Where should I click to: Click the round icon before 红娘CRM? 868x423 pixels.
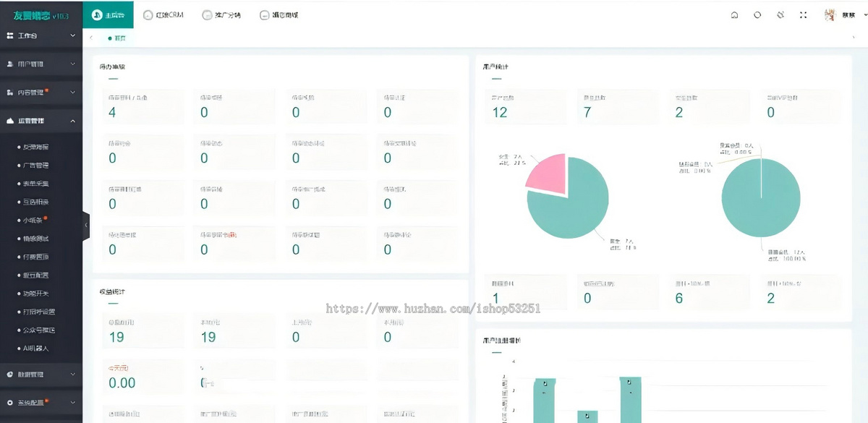point(149,14)
